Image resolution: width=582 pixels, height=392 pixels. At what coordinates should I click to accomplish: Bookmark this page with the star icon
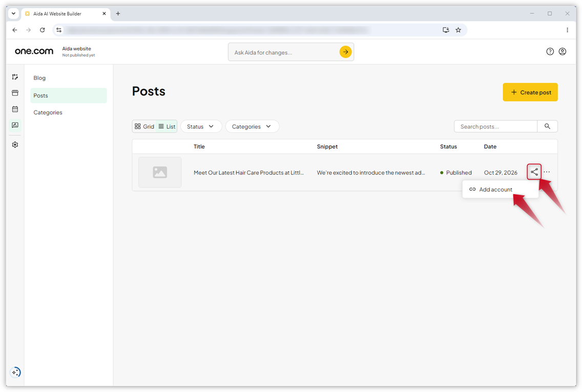click(459, 30)
